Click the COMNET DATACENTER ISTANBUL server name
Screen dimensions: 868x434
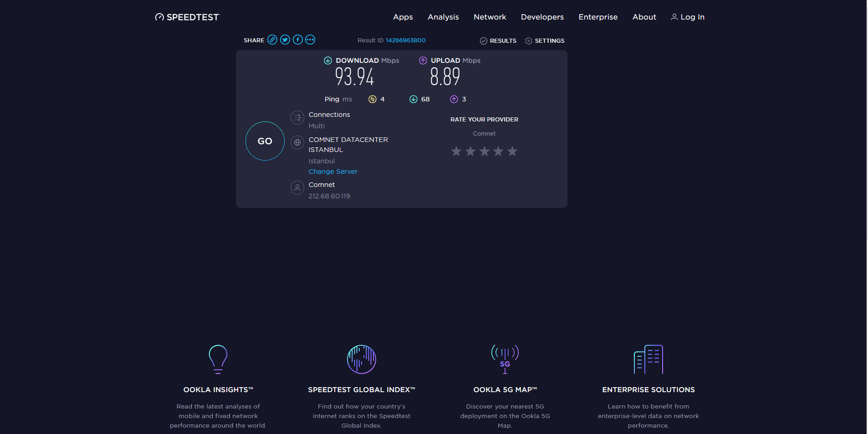pos(348,145)
